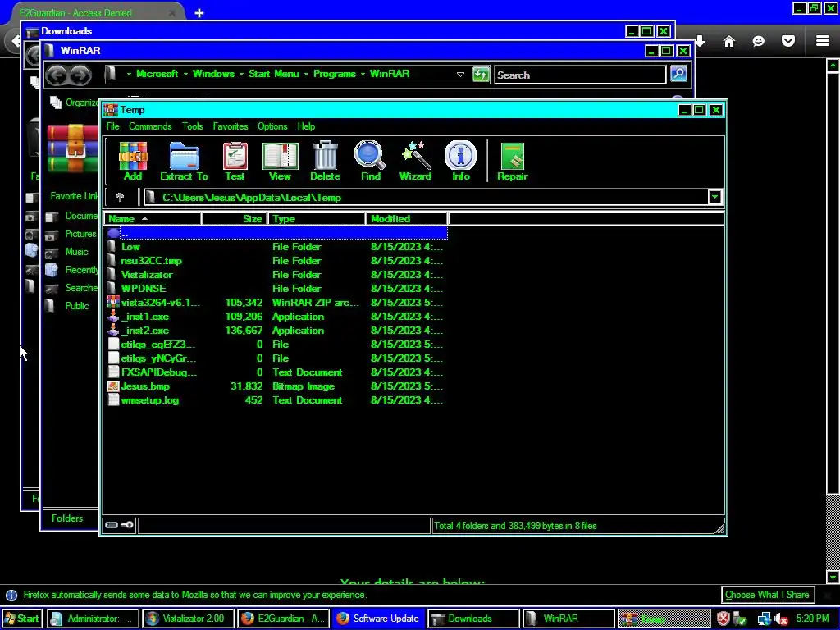Screen dimensions: 840x630
Task: Select the Low folder row
Action: (276, 247)
